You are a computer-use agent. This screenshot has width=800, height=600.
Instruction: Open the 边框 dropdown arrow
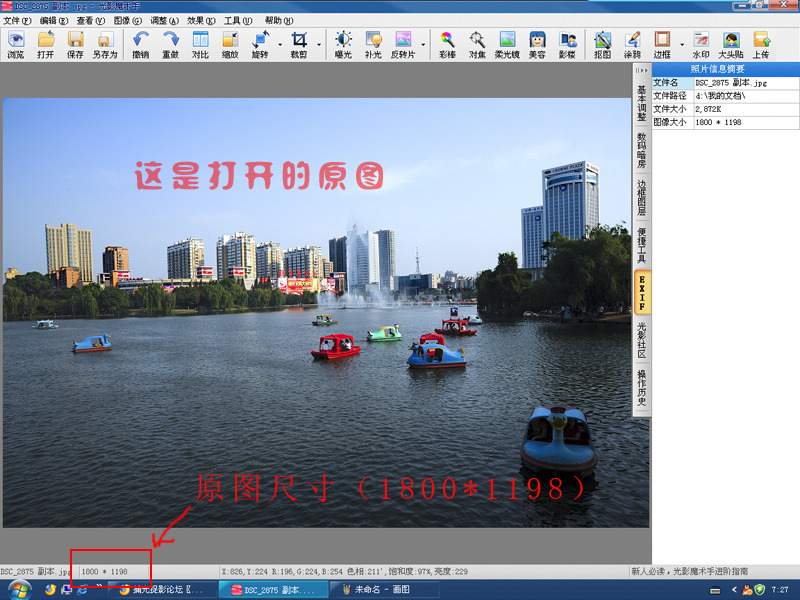click(682, 44)
